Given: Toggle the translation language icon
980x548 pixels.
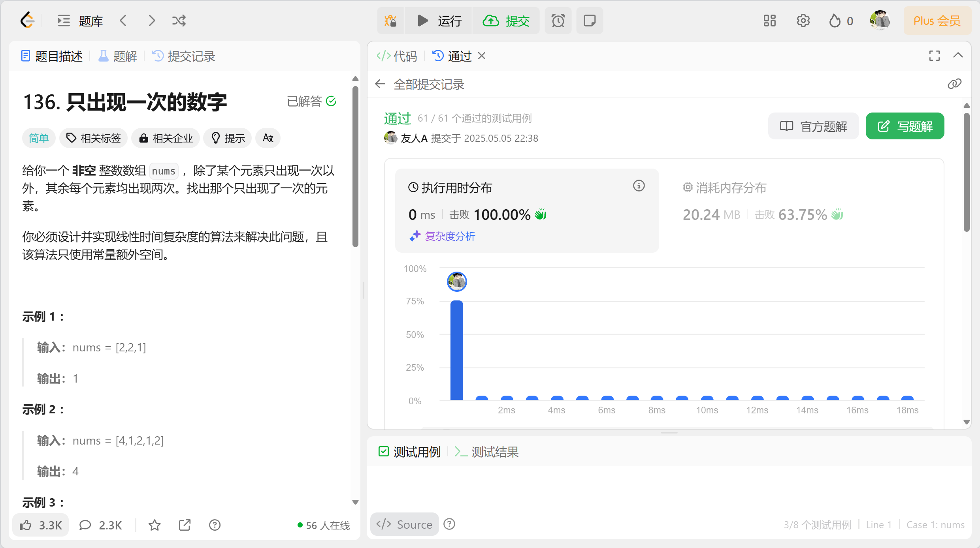Looking at the screenshot, I should [268, 138].
